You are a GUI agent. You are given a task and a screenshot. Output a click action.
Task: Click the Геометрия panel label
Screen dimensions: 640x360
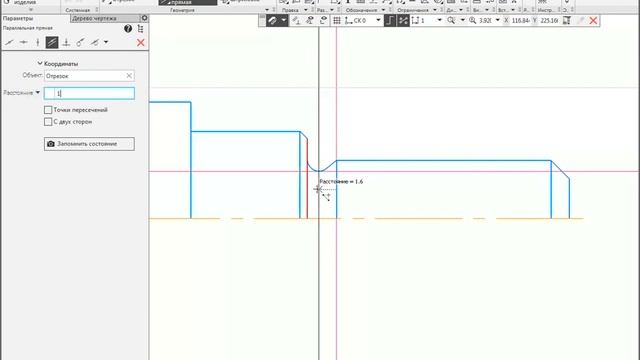click(x=182, y=10)
